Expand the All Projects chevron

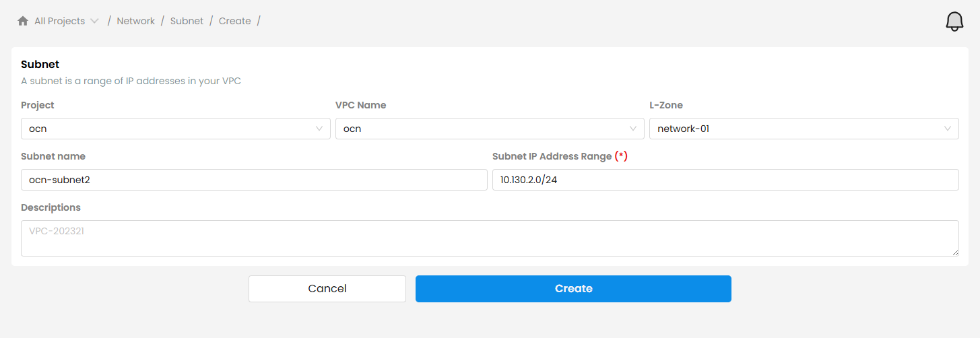click(x=94, y=21)
